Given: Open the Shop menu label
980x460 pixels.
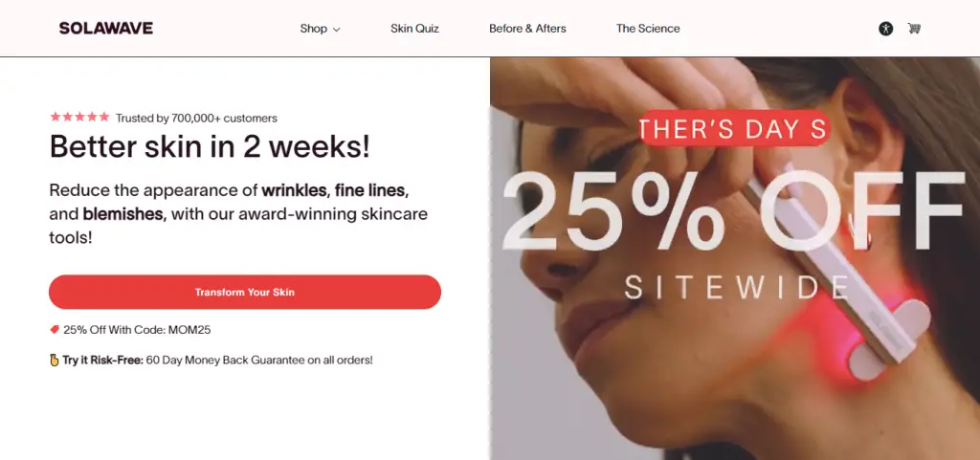Looking at the screenshot, I should tap(313, 29).
